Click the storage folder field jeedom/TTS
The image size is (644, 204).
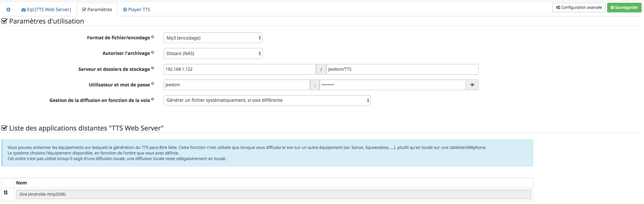402,69
